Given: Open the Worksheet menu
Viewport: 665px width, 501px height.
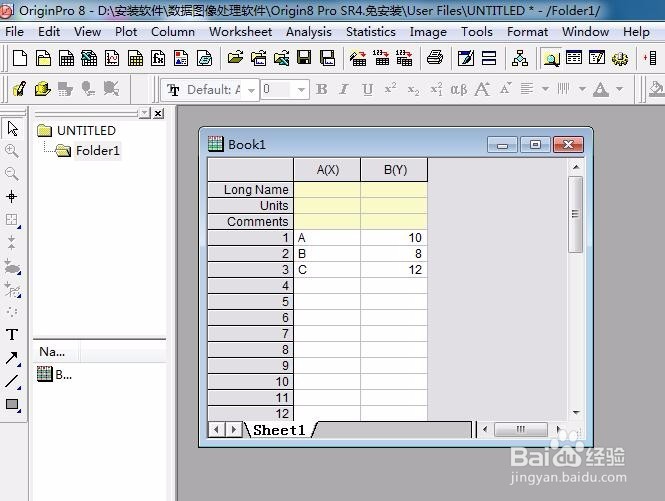Looking at the screenshot, I should [240, 32].
